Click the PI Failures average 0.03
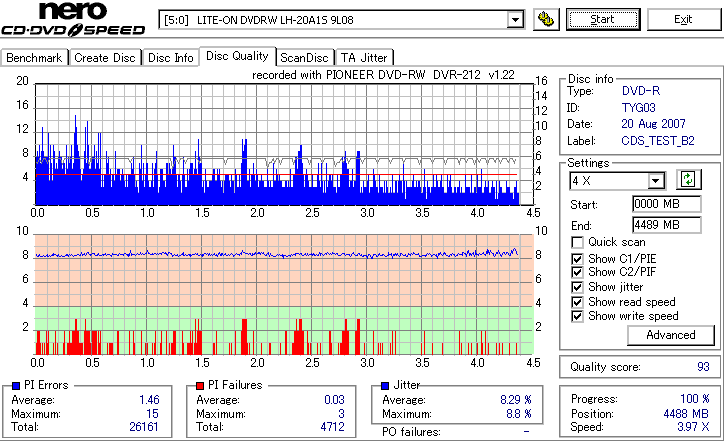This screenshot has width=724, height=441. click(x=334, y=400)
